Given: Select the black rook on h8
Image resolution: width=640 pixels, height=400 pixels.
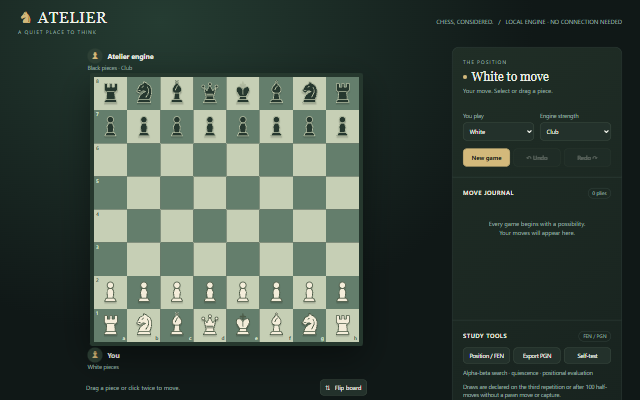Looking at the screenshot, I should (x=342, y=93).
